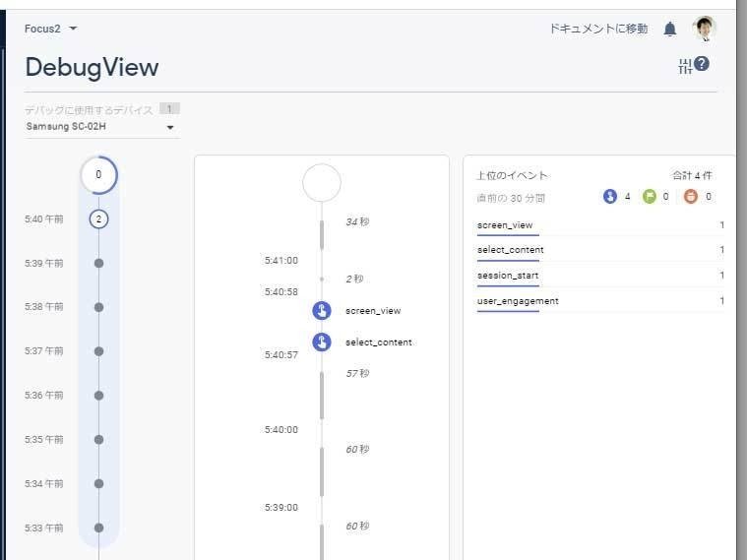Open the filter tuning sliders icon
The height and width of the screenshot is (560, 747).
685,66
